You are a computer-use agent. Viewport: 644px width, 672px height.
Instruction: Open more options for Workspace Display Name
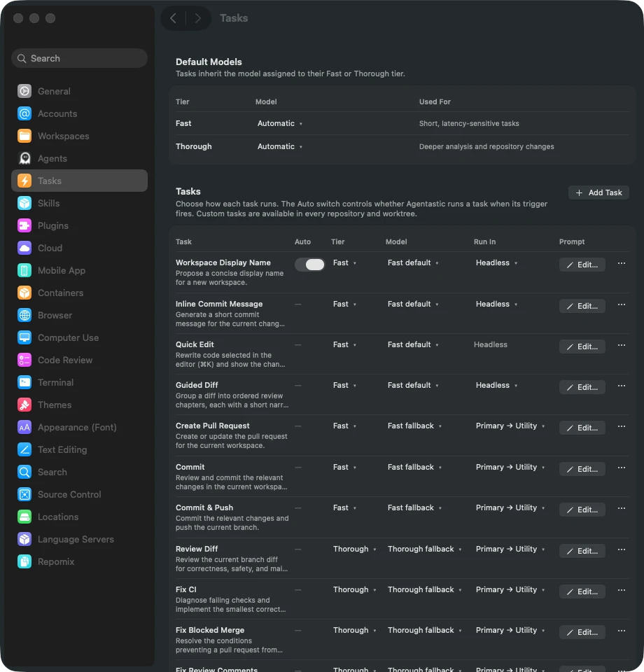coord(622,263)
